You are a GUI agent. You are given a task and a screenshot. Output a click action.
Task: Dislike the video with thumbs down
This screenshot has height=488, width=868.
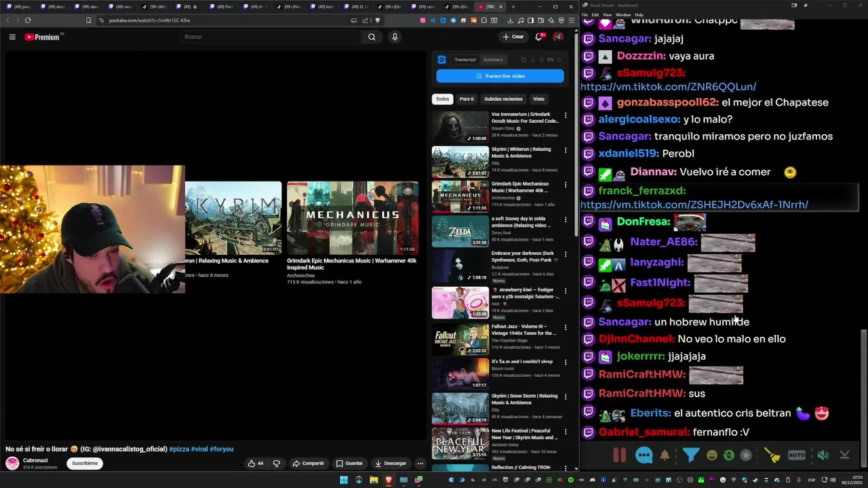click(277, 464)
